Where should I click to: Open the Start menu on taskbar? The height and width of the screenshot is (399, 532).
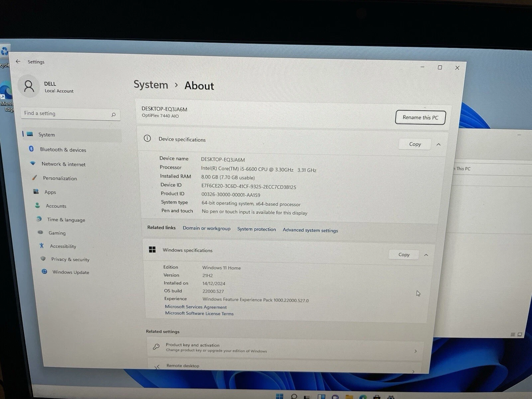tap(280, 396)
